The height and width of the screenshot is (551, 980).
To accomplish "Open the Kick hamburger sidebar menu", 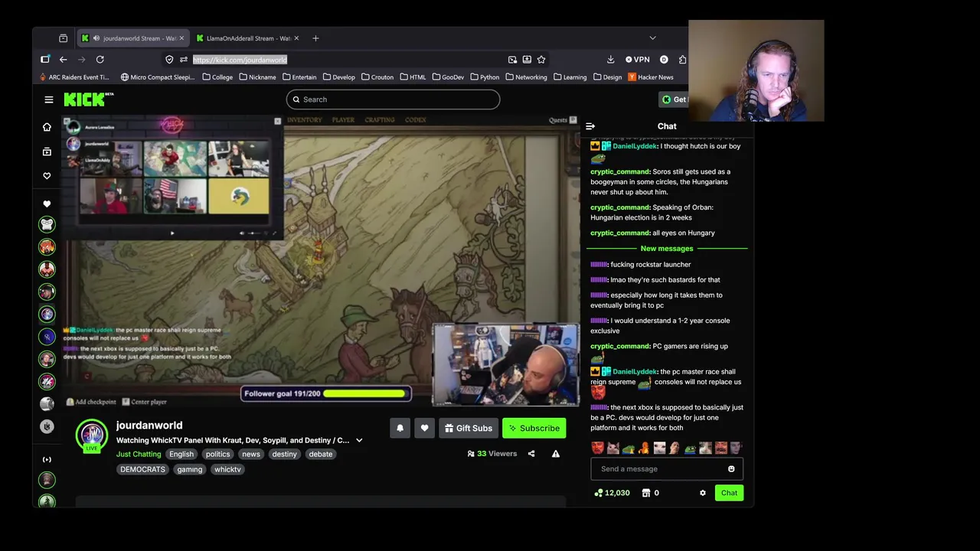I will click(x=49, y=99).
